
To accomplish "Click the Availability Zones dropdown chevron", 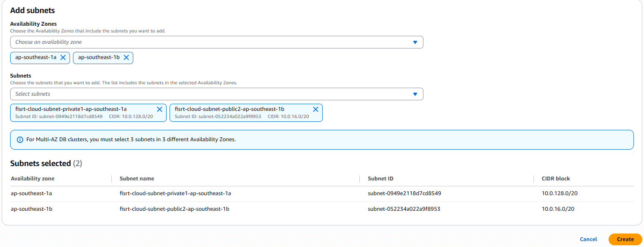I will [415, 42].
